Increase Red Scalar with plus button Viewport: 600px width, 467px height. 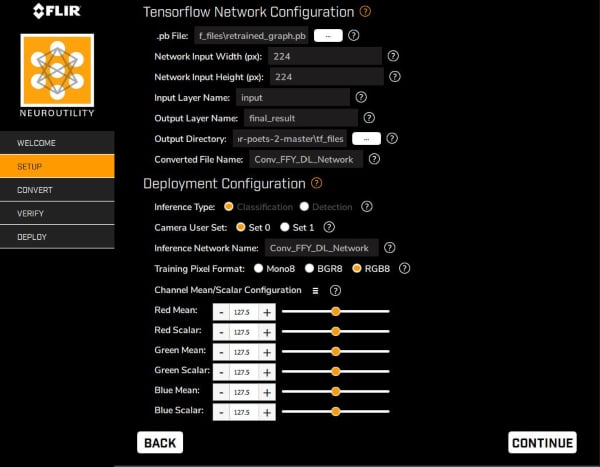pyautogui.click(x=267, y=332)
